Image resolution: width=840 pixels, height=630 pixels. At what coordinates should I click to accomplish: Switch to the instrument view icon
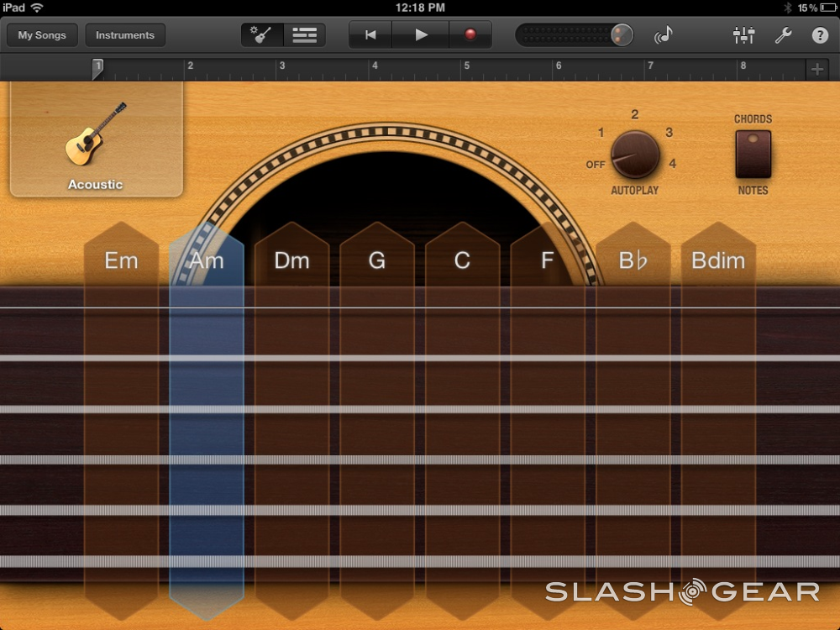[262, 35]
